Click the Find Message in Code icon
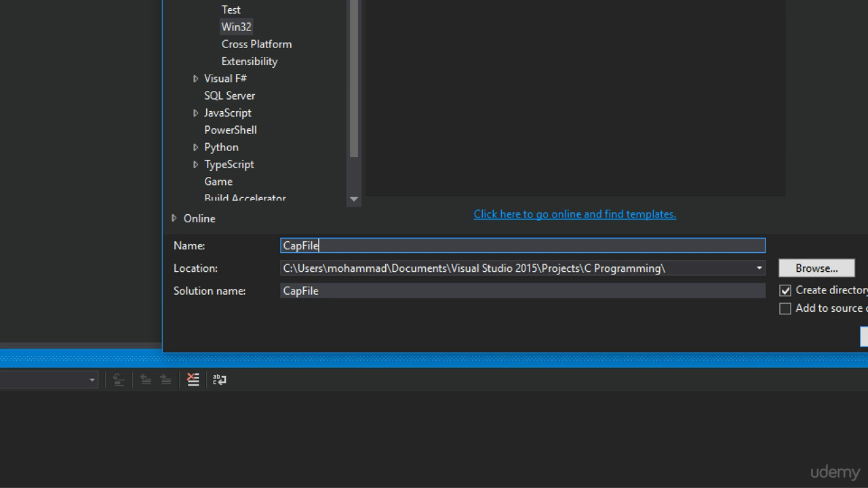The width and height of the screenshot is (868, 488). coord(119,380)
